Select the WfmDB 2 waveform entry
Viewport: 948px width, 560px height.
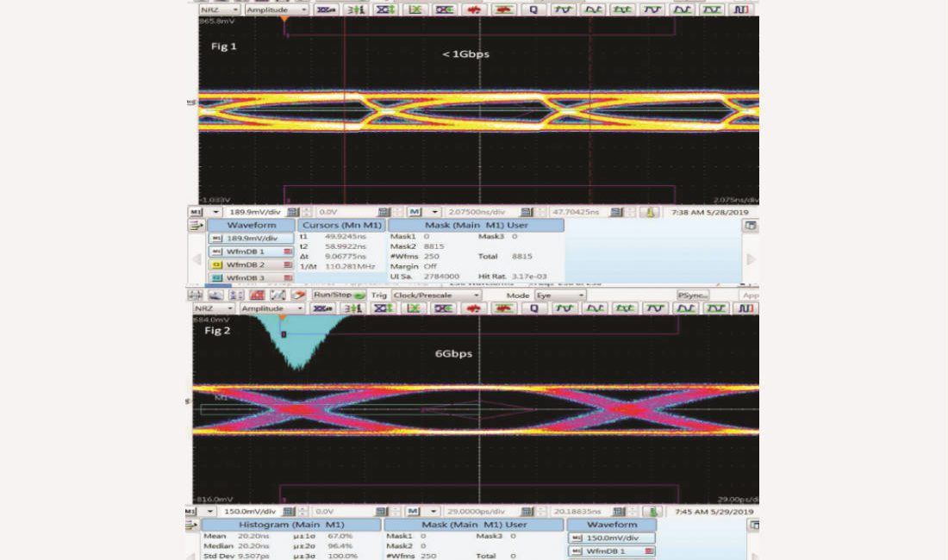(251, 264)
